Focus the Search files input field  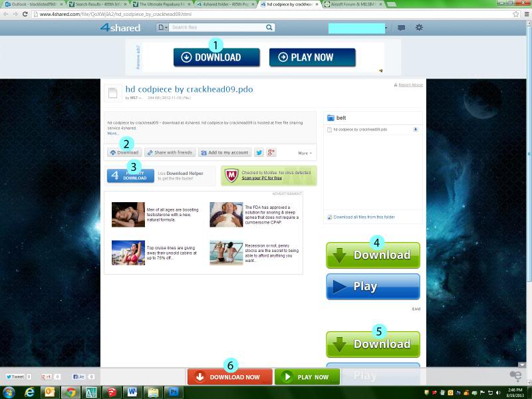(x=217, y=27)
